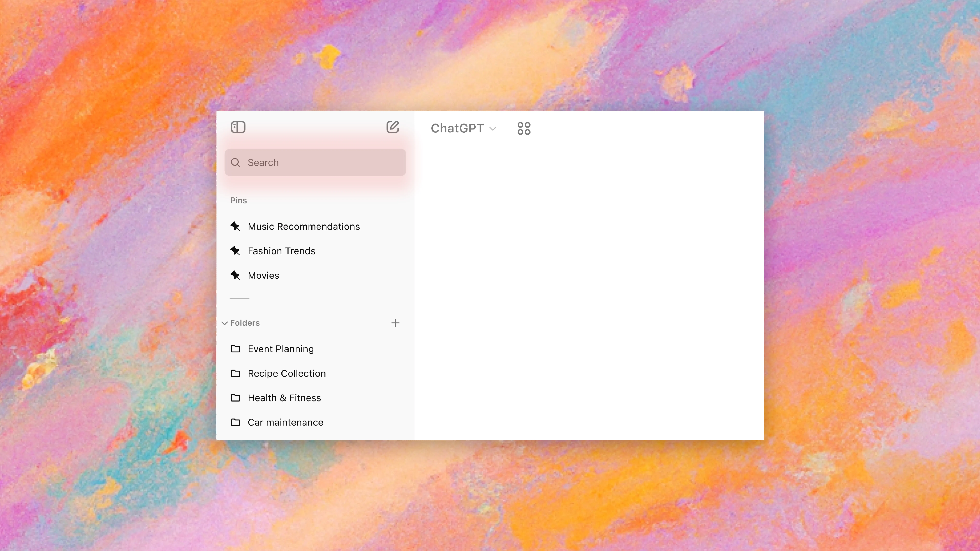Screen dimensions: 980x551
Task: Click the Folders section label
Action: (245, 323)
